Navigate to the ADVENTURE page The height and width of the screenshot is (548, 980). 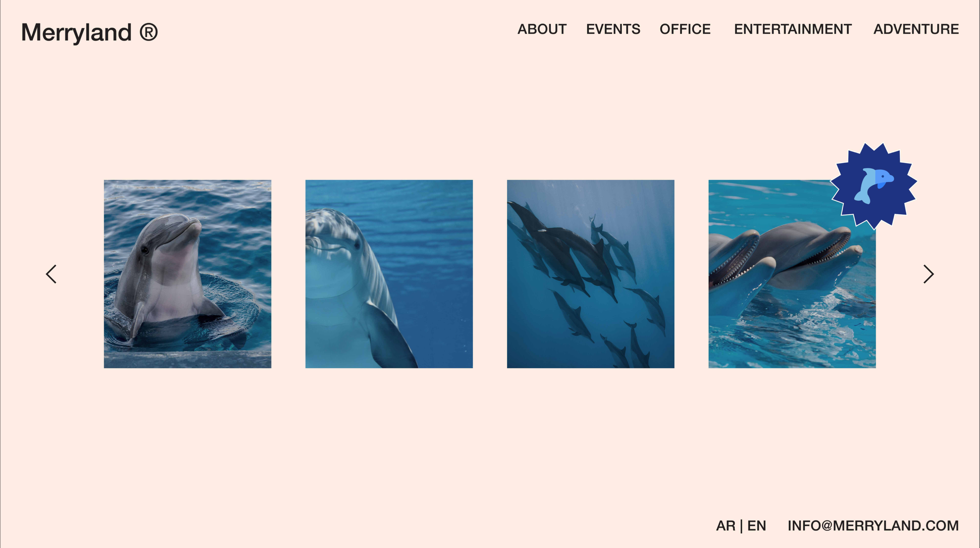(x=916, y=29)
